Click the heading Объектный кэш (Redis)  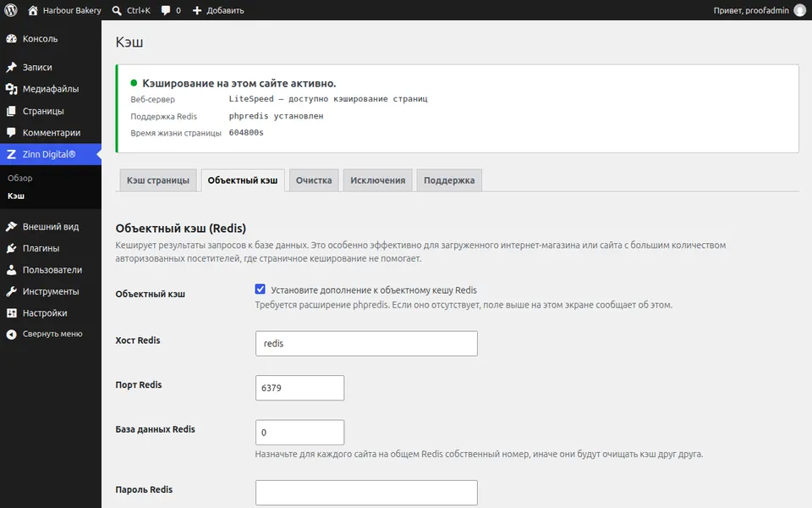click(x=181, y=228)
